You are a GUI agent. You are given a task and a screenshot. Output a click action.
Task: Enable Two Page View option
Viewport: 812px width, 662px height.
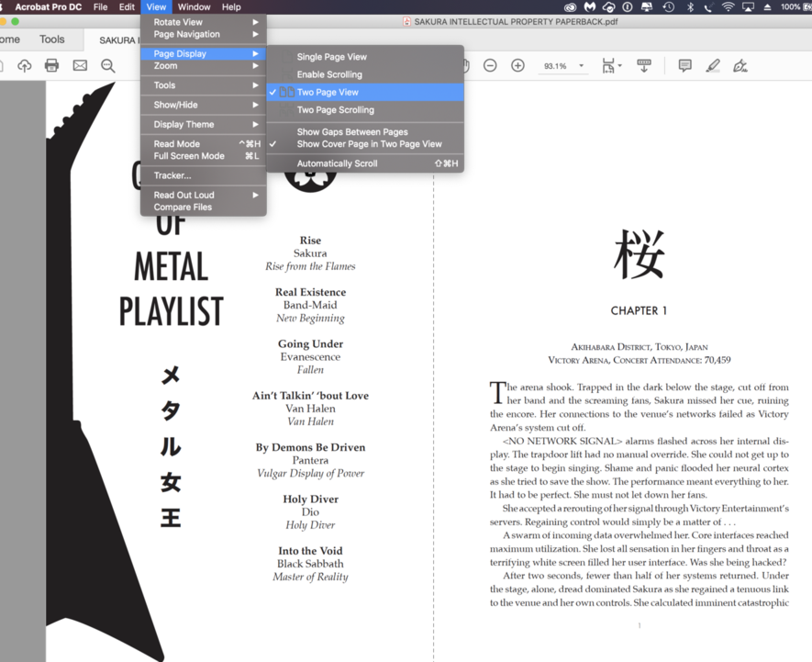pos(365,92)
